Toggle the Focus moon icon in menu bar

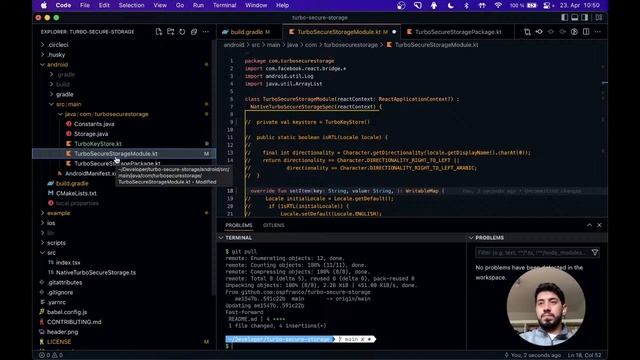451,5
